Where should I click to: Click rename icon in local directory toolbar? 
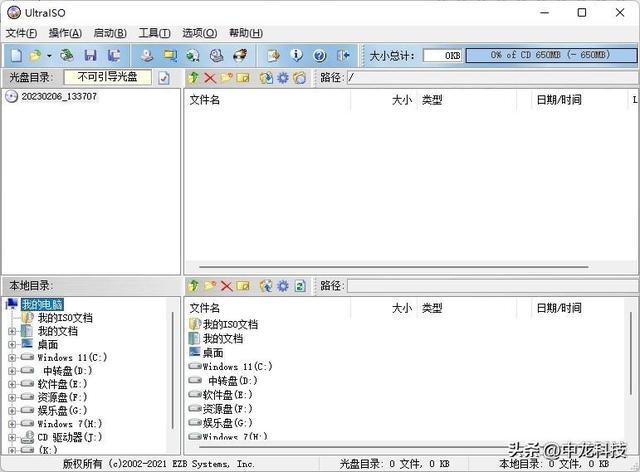pyautogui.click(x=243, y=286)
